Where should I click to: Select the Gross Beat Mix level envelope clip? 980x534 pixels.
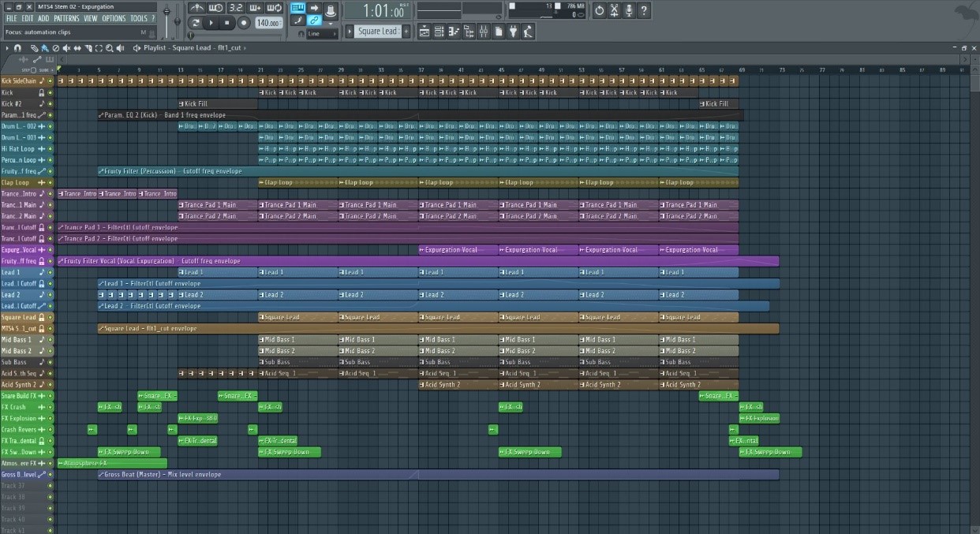(438, 474)
